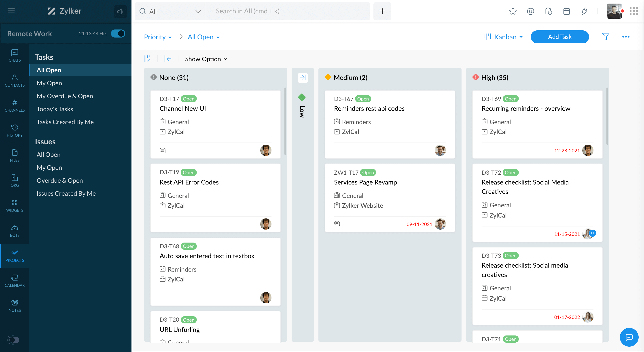
Task: Select My Overdue & Open under Tasks
Action: click(x=65, y=96)
